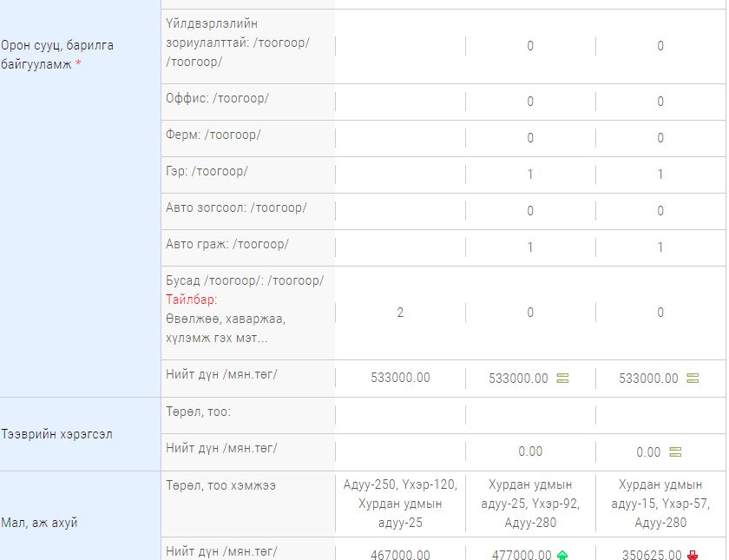The width and height of the screenshot is (729, 560).
Task: Select the Мал, аж ахуй category label
Action: point(39,523)
